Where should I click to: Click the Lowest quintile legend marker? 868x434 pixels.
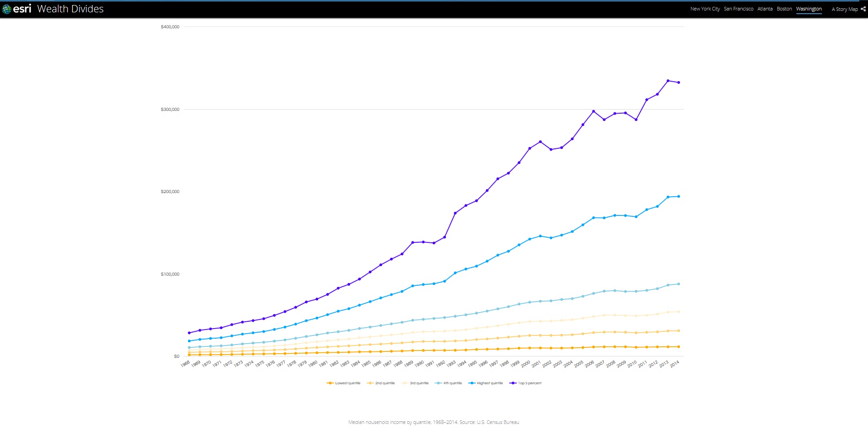pos(330,383)
